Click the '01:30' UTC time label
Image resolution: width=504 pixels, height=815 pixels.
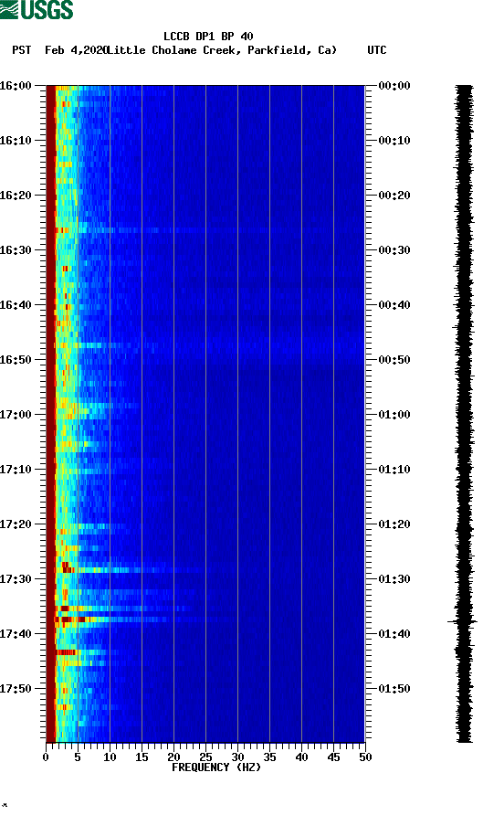(x=394, y=579)
